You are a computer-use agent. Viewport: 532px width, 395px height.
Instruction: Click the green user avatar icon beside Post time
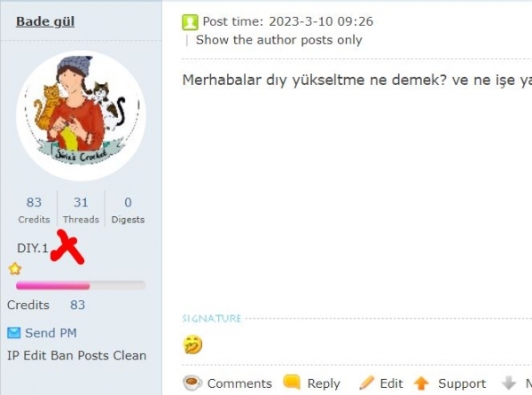(x=190, y=22)
